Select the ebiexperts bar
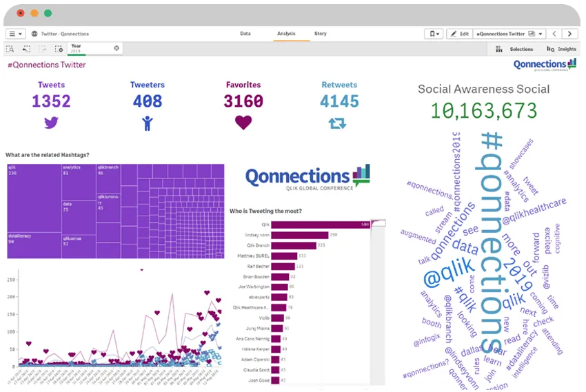The image size is (586, 392). pos(279,298)
